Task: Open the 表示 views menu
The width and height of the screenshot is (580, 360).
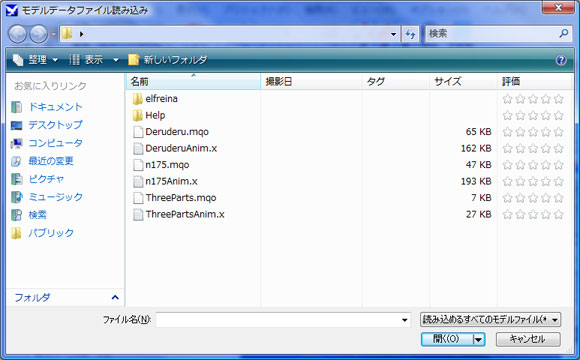Action: point(86,60)
